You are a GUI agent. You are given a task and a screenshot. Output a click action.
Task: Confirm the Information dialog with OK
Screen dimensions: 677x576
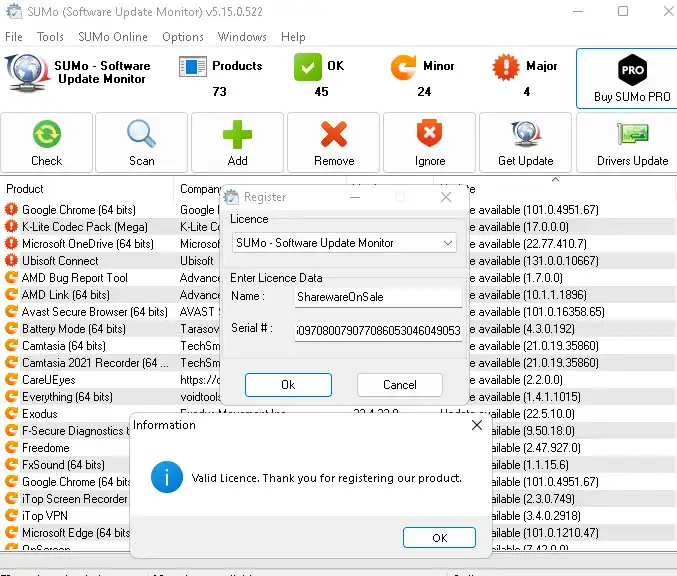439,538
